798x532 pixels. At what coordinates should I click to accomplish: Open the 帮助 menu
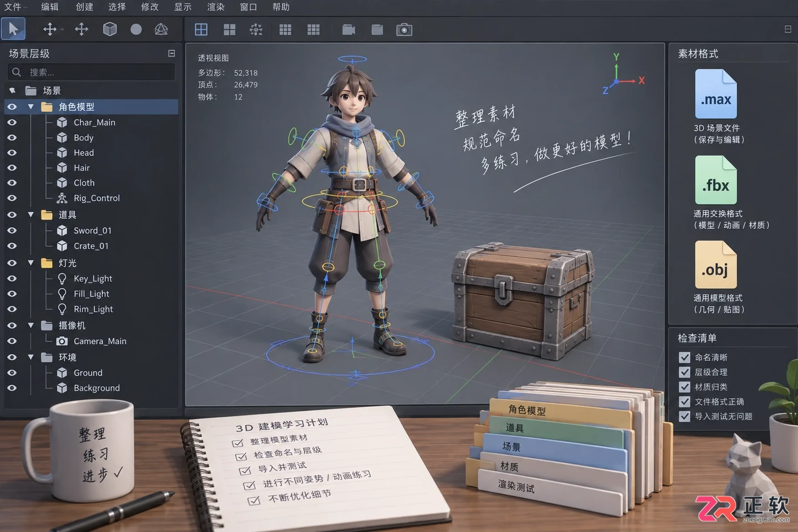tap(281, 7)
